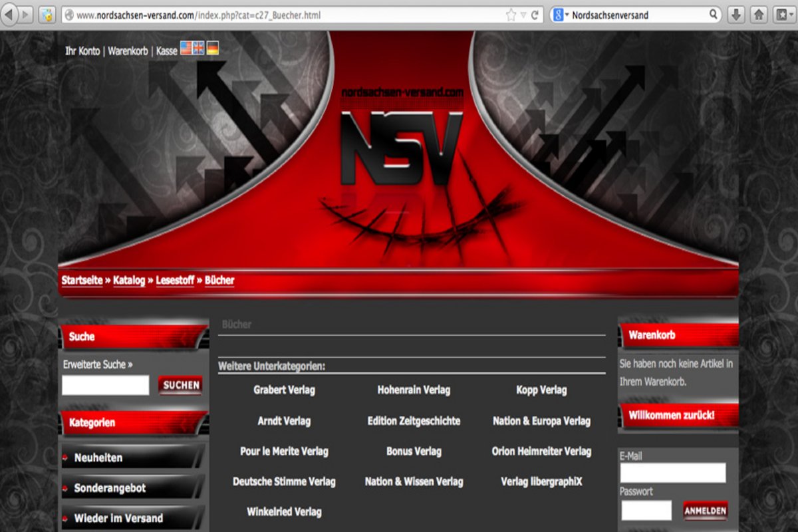Select the US flag language icon
Viewport: 798px width, 532px height.
coord(186,49)
